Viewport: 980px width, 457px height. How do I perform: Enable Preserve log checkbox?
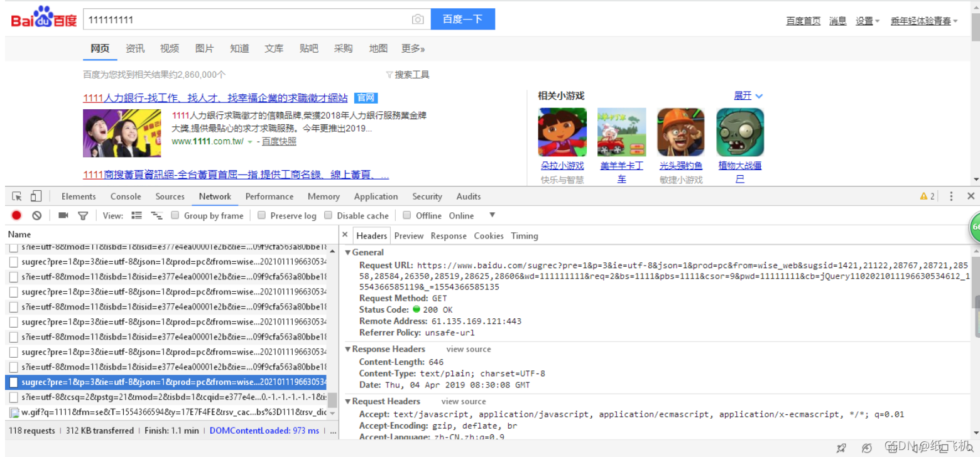pos(262,215)
